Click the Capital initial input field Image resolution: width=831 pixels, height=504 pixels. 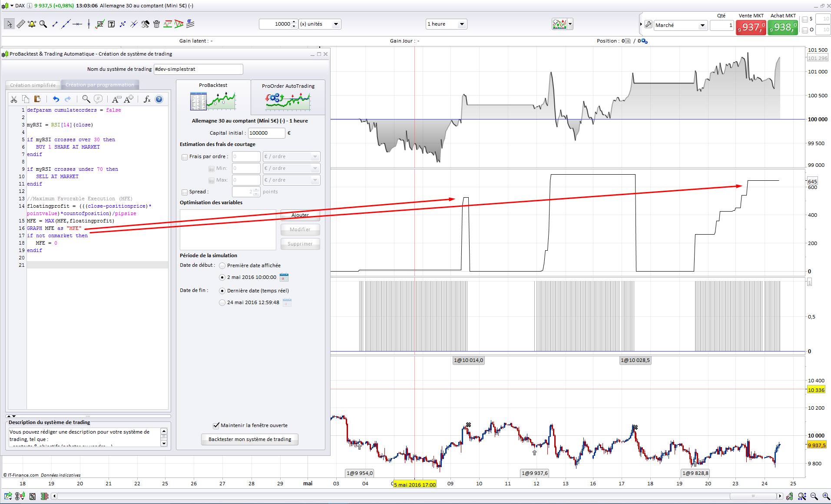click(267, 133)
